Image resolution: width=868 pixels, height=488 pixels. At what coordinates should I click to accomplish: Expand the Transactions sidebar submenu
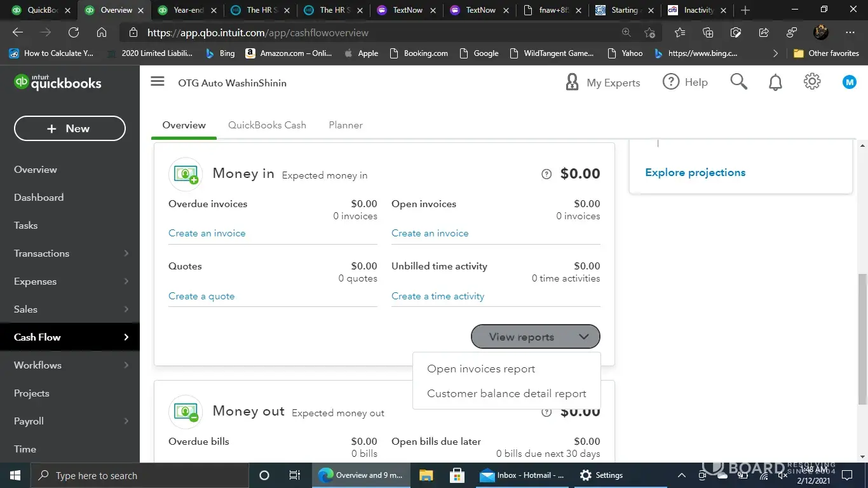coord(126,254)
